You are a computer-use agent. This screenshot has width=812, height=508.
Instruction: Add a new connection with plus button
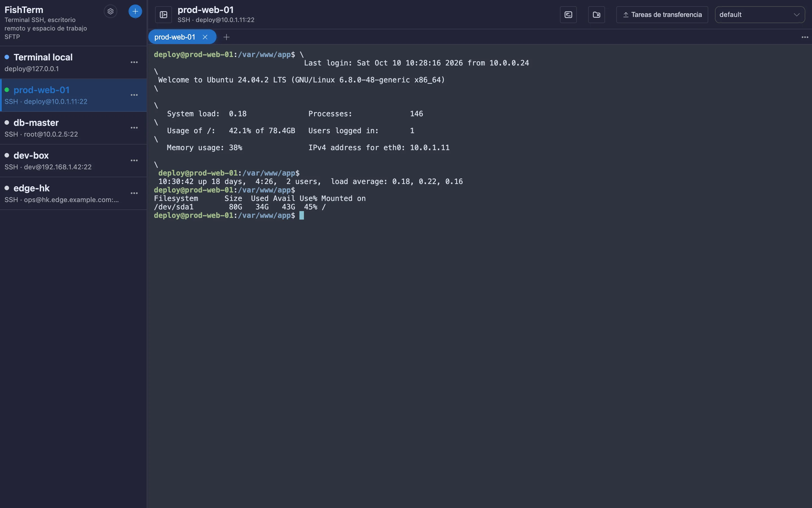click(135, 11)
